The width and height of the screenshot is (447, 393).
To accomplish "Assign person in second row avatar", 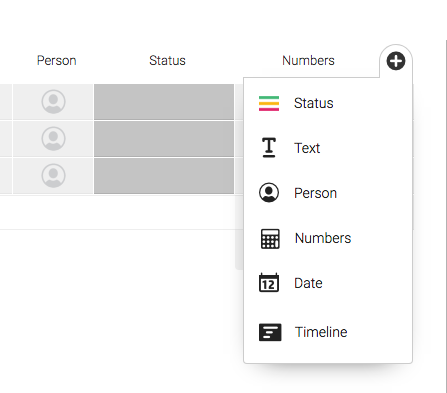I will [x=53, y=139].
